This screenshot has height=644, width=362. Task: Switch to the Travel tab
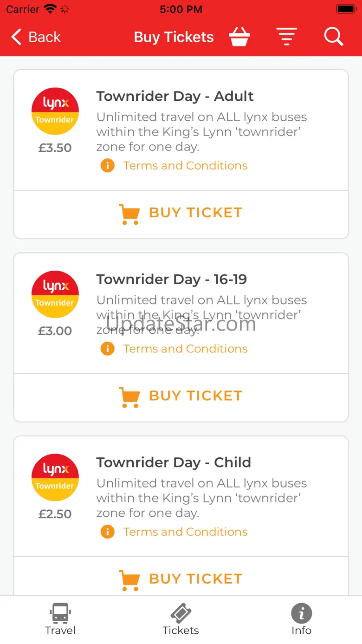coord(60,619)
